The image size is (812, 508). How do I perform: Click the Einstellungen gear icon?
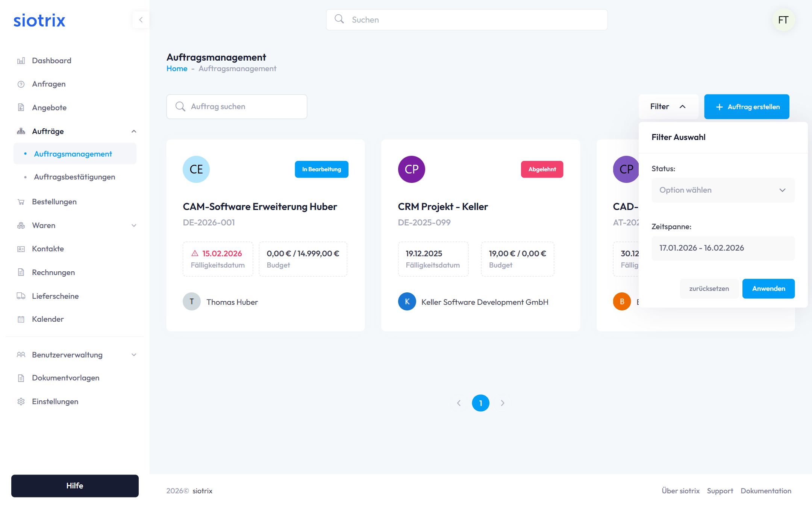pyautogui.click(x=21, y=402)
